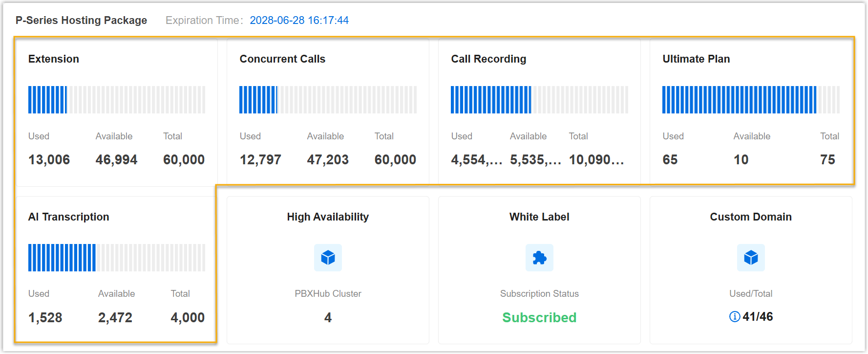Click AI Transcription used value 1,528

[x=45, y=318]
